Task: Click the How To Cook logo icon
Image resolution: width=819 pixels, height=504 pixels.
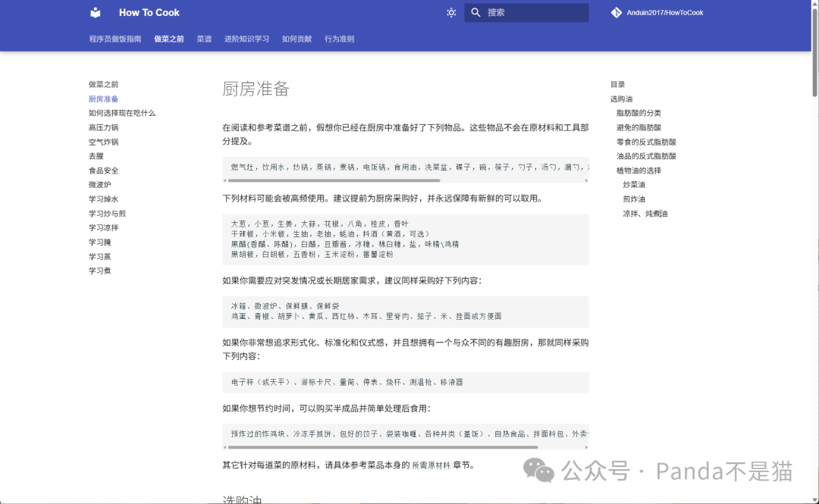Action: [95, 13]
